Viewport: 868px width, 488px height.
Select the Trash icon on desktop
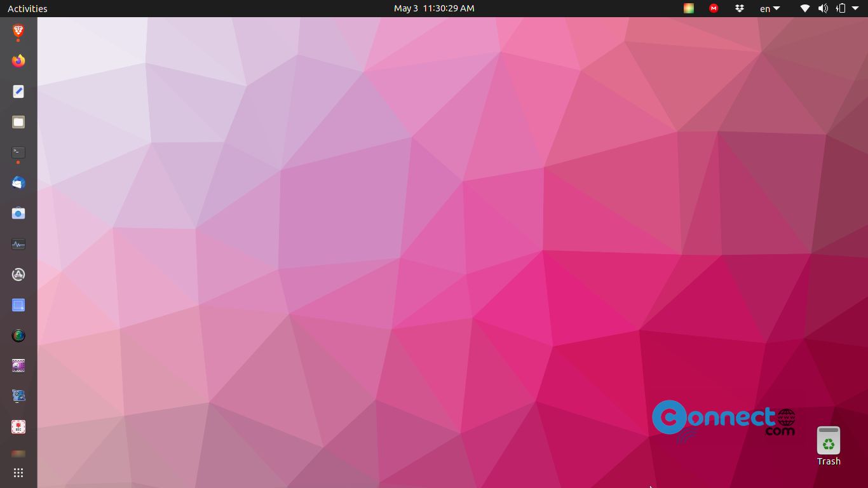click(x=829, y=447)
